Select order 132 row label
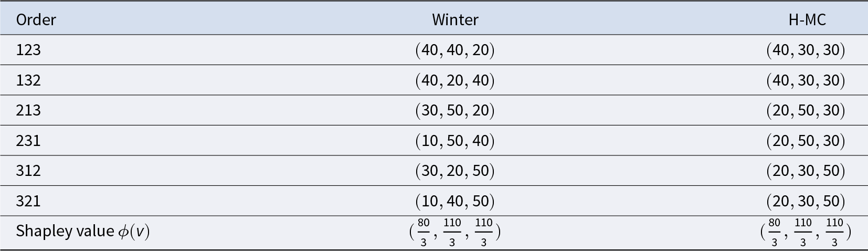The width and height of the screenshot is (868, 251). [x=28, y=80]
